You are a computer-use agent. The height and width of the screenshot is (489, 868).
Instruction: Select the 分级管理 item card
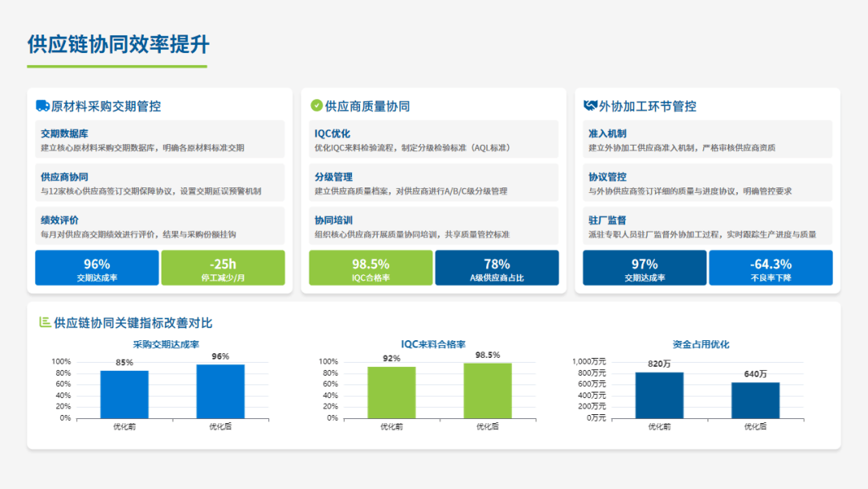click(433, 183)
